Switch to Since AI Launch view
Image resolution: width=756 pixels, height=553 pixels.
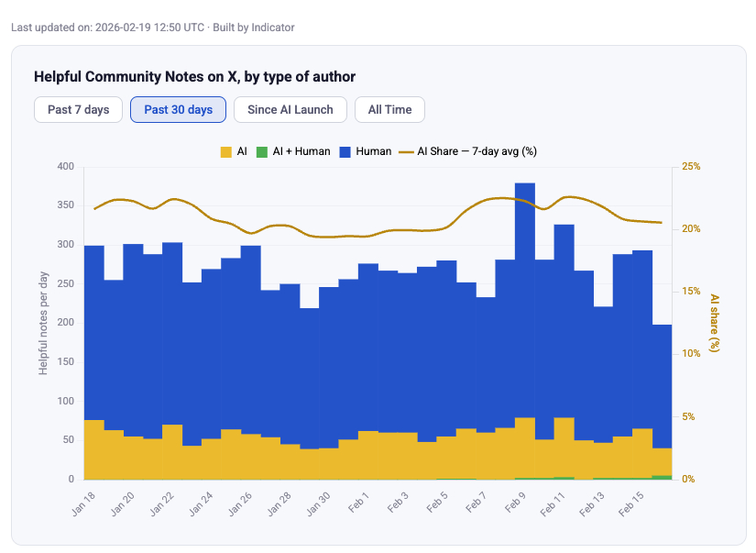[290, 110]
